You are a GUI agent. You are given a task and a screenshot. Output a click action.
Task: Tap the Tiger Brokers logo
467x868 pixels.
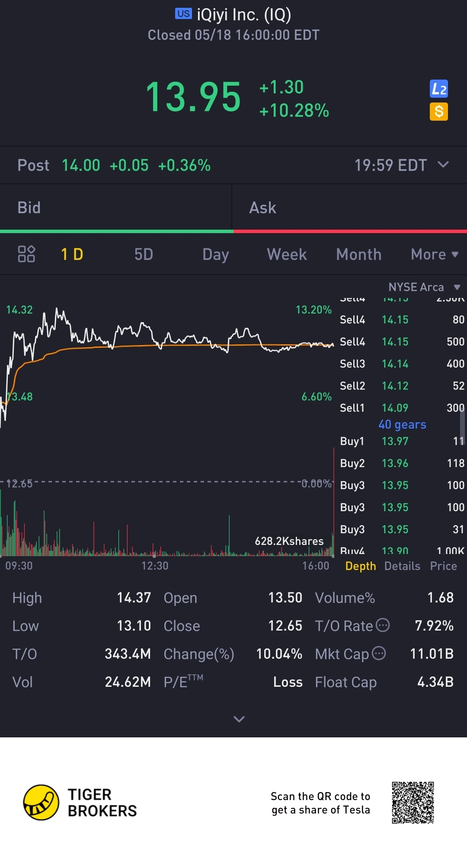click(80, 803)
